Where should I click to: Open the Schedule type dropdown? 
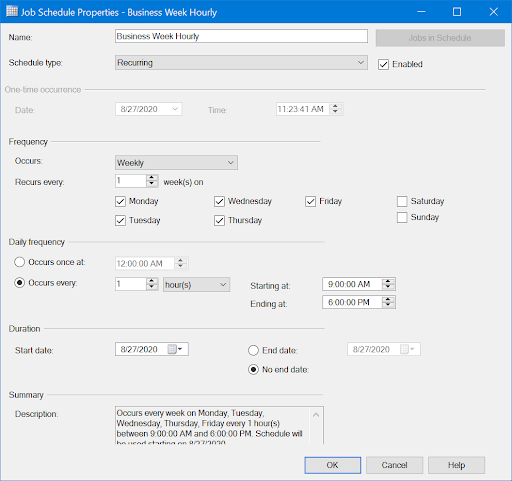click(x=241, y=63)
